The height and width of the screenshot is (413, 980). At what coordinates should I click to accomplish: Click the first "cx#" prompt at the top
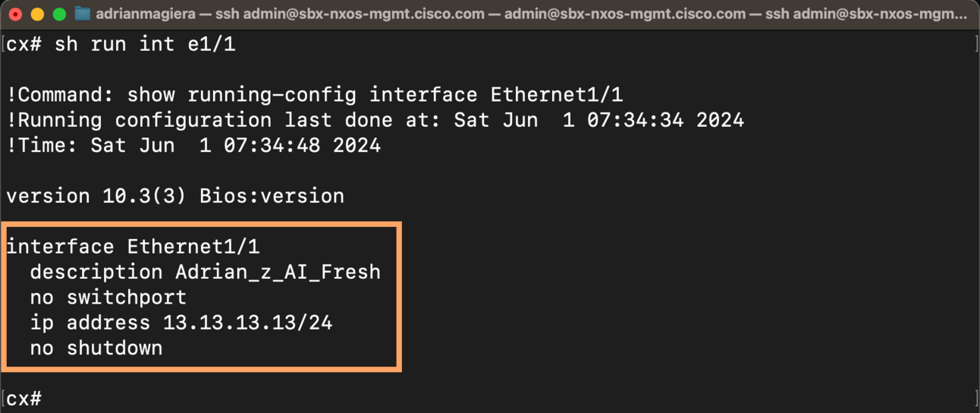tap(24, 45)
